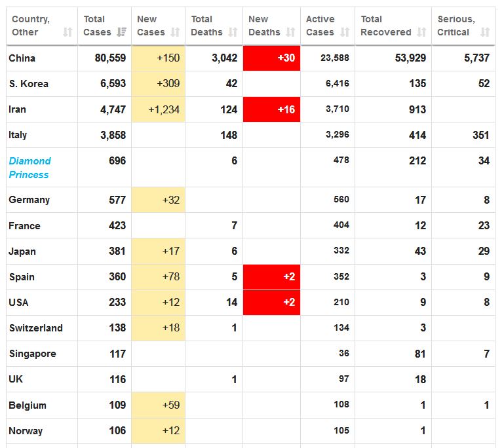Viewport: 504px width, 448px height.
Task: Click the China country name
Action: [22, 58]
